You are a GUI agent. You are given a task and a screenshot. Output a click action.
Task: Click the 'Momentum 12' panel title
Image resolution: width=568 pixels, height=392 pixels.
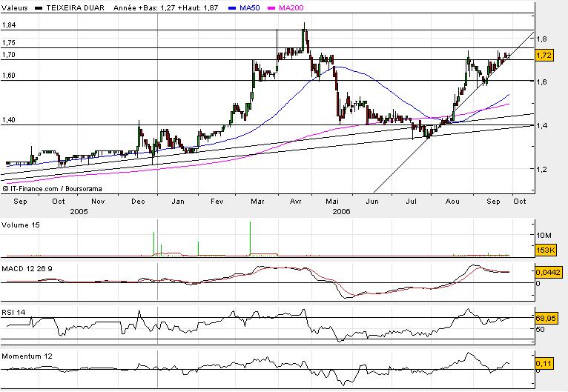(x=27, y=356)
